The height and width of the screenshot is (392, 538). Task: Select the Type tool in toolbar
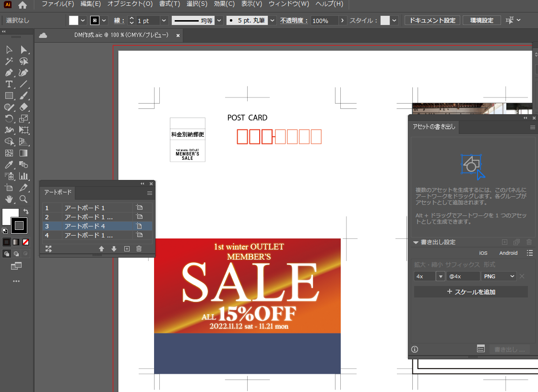9,84
